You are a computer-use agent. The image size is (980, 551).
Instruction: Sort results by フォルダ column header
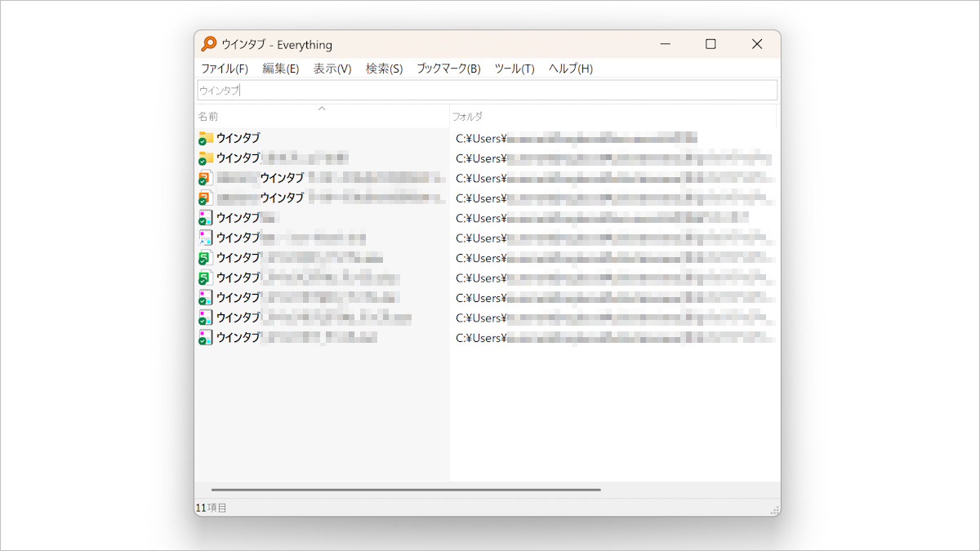(468, 117)
